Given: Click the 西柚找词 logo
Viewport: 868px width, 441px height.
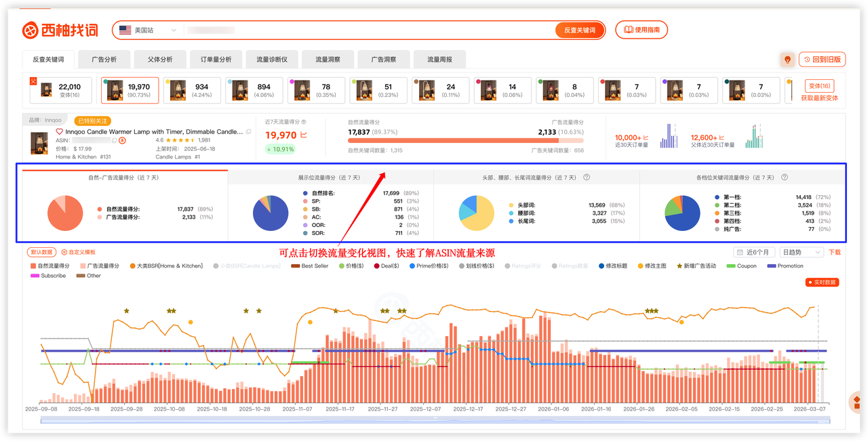Looking at the screenshot, I should pos(60,30).
